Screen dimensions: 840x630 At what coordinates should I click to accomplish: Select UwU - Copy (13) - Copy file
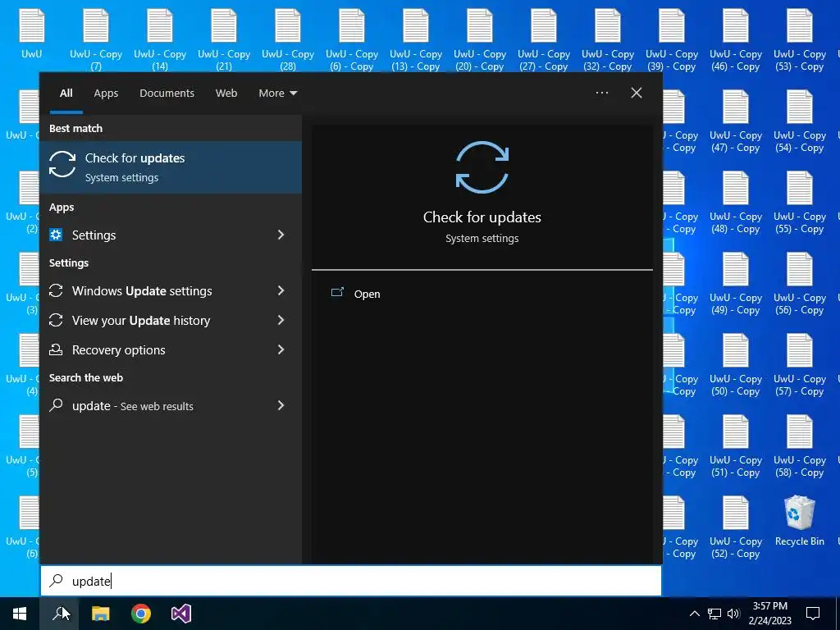(x=416, y=39)
